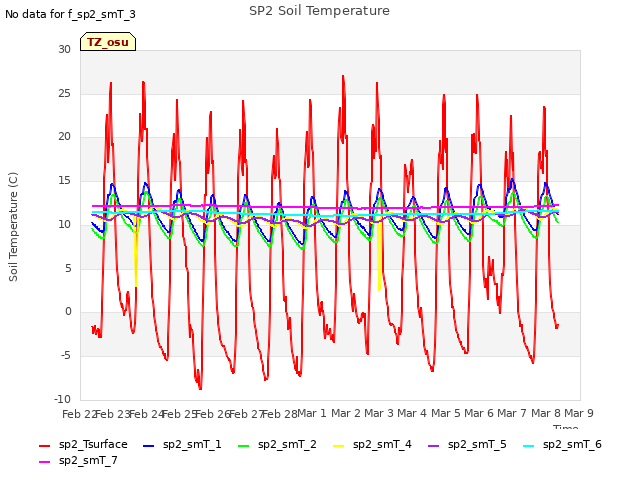Screen dimensions: 640x480
Task: Click the blue sp2_smT_1 legend swatch
Action: coord(149,446)
